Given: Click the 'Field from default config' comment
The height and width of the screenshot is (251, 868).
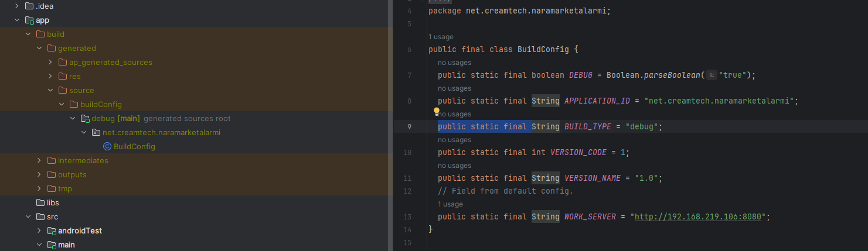Looking at the screenshot, I should tap(505, 191).
